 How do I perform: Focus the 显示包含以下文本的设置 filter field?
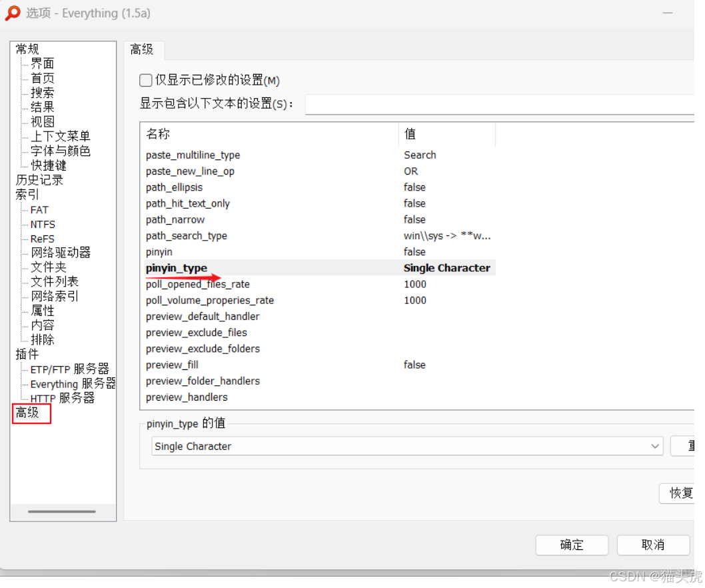tap(500, 105)
